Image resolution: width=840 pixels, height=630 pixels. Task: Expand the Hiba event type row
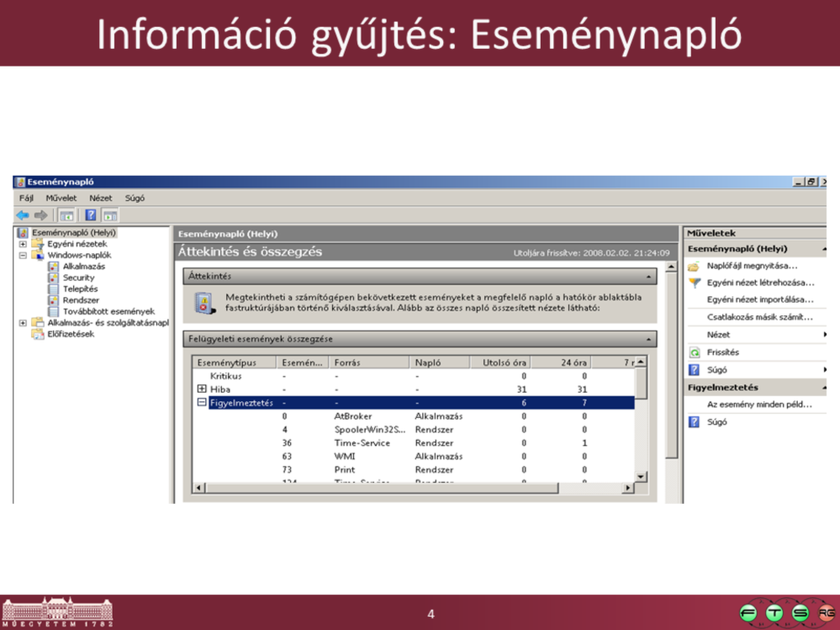pyautogui.click(x=202, y=389)
